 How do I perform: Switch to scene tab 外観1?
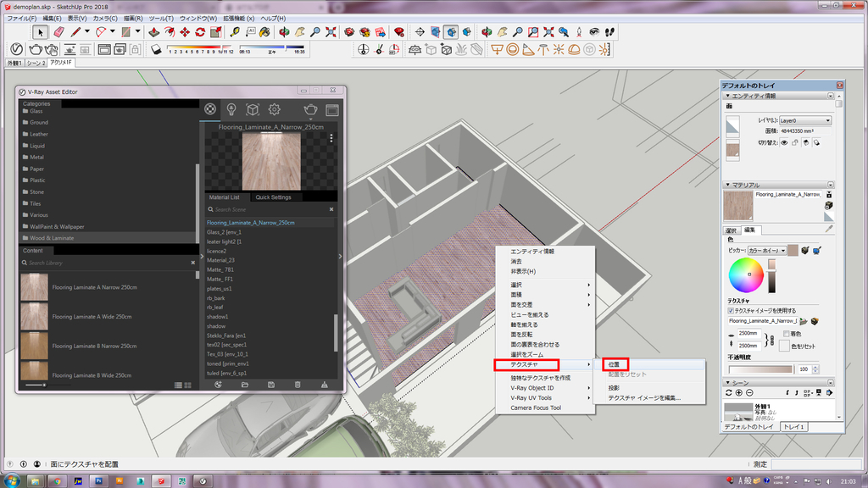tap(15, 63)
